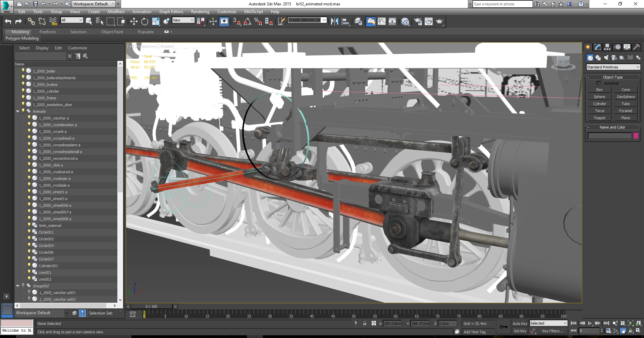Toggle the Angle Snap tool
Viewport: 644px width, 338px height.
247,21
